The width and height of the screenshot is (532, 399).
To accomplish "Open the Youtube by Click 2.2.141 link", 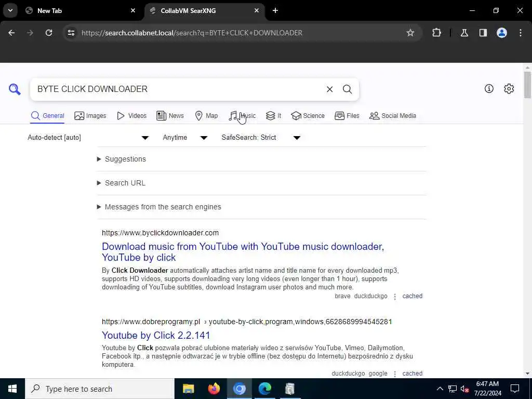I will tap(156, 336).
